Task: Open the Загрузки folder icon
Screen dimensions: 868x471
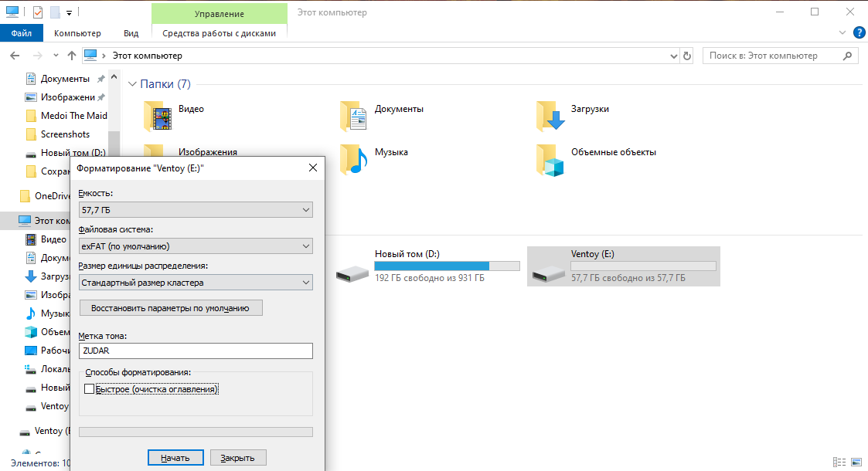Action: pyautogui.click(x=550, y=117)
